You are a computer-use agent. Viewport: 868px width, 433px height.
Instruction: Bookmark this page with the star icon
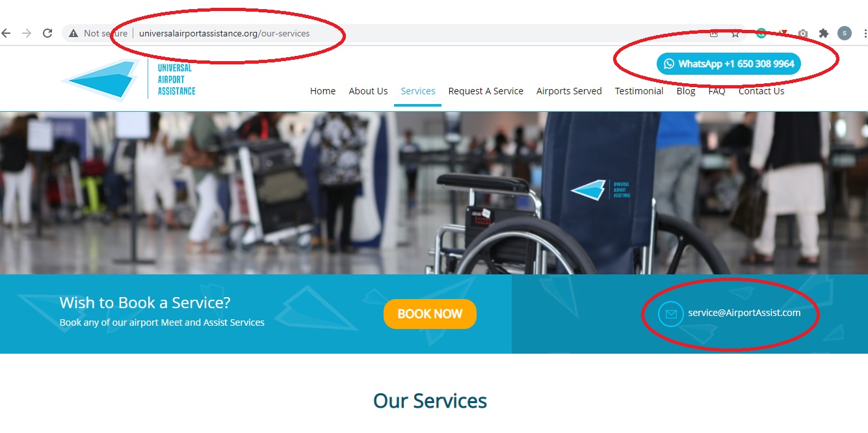735,33
